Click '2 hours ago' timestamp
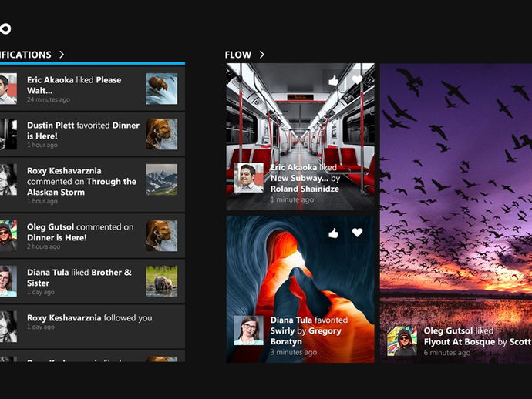Screen dimensions: 532x399 coord(43,246)
